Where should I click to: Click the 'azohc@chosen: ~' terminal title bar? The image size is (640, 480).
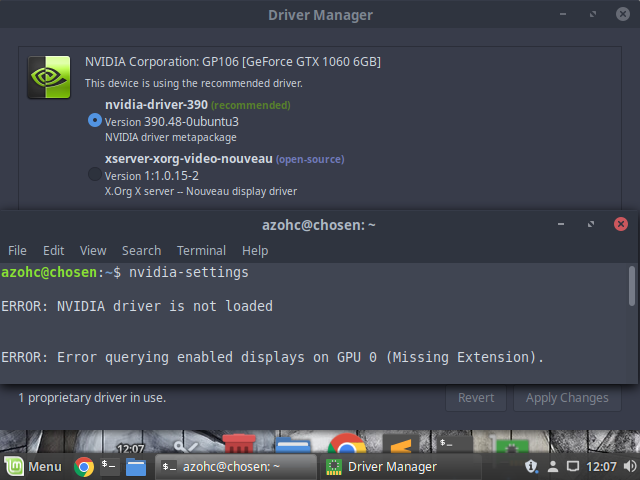(x=318, y=225)
